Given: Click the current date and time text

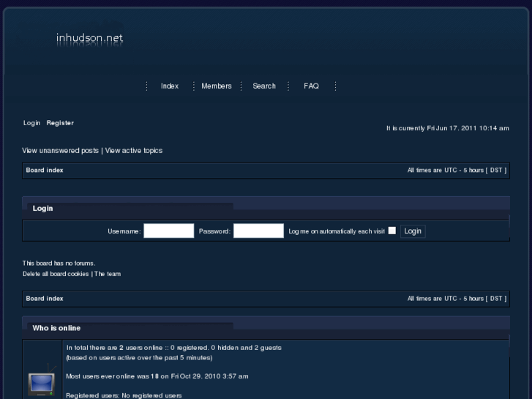Looking at the screenshot, I should point(448,128).
